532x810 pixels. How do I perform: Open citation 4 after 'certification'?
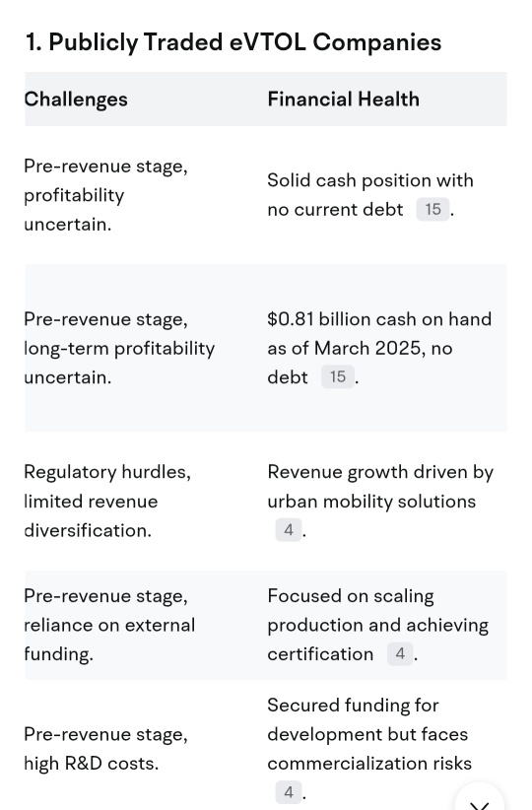[x=400, y=653]
